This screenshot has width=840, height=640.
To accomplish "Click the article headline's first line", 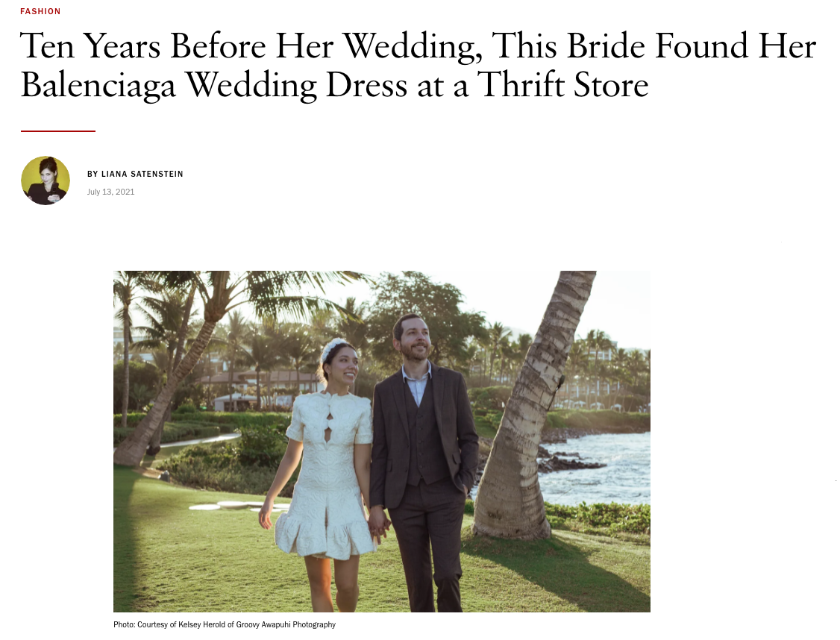I will coord(418,46).
